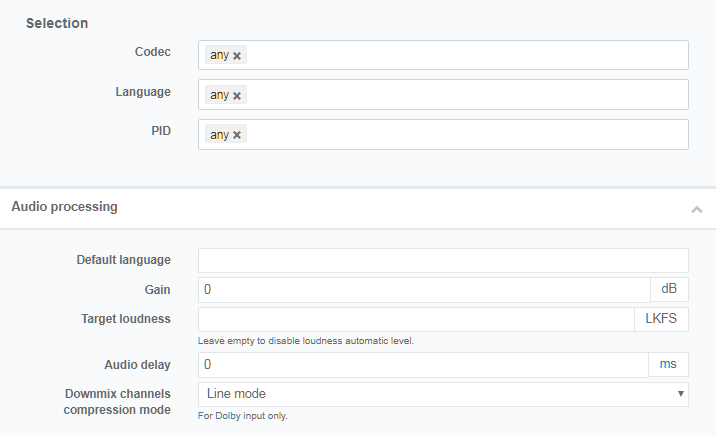Viewport: 716px width, 435px height.
Task: Click the Selection section heading
Action: click(57, 23)
